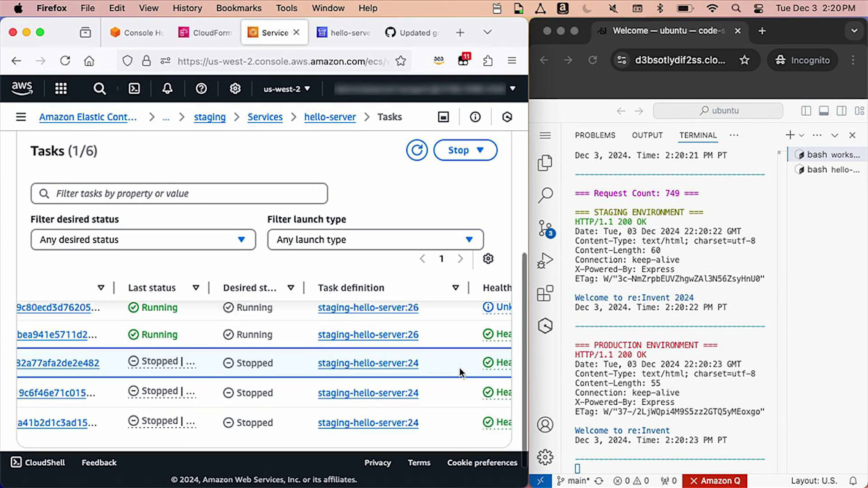868x488 pixels.
Task: Add new terminal with plus icon
Action: (791, 135)
